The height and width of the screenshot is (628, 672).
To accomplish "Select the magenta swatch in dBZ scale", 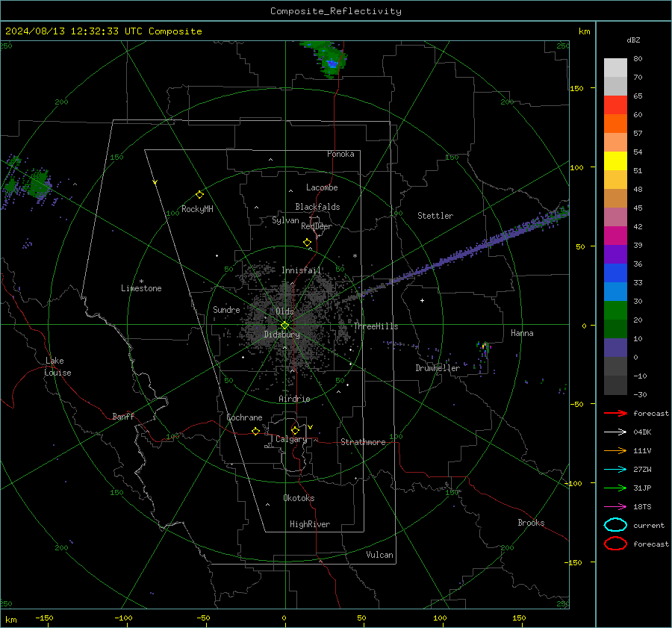I will pyautogui.click(x=615, y=235).
